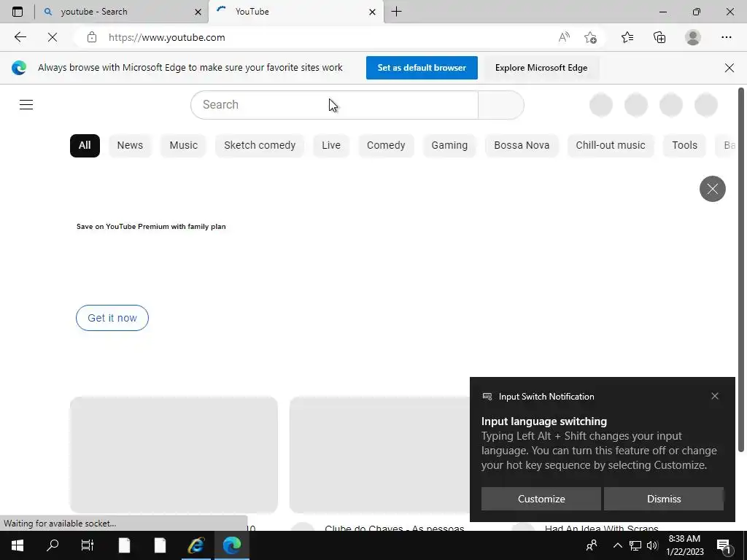
Task: Close the YouTube Premium promo banner
Action: pos(712,189)
